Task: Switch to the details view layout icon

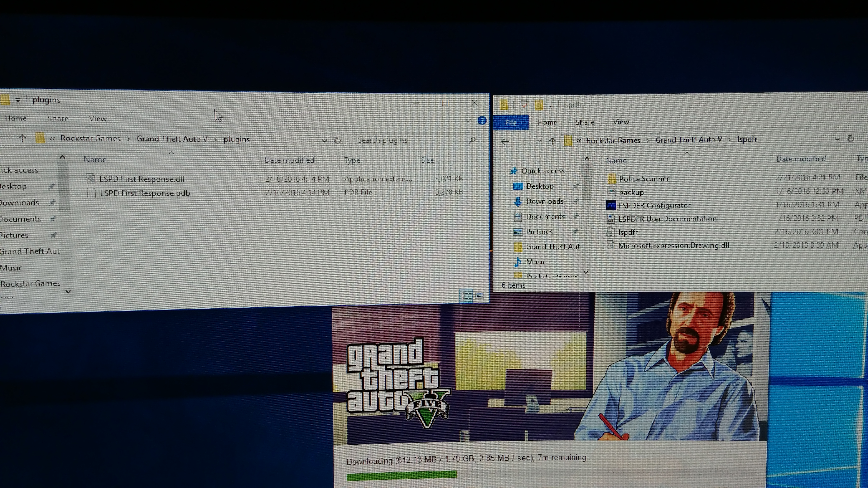Action: coord(466,296)
